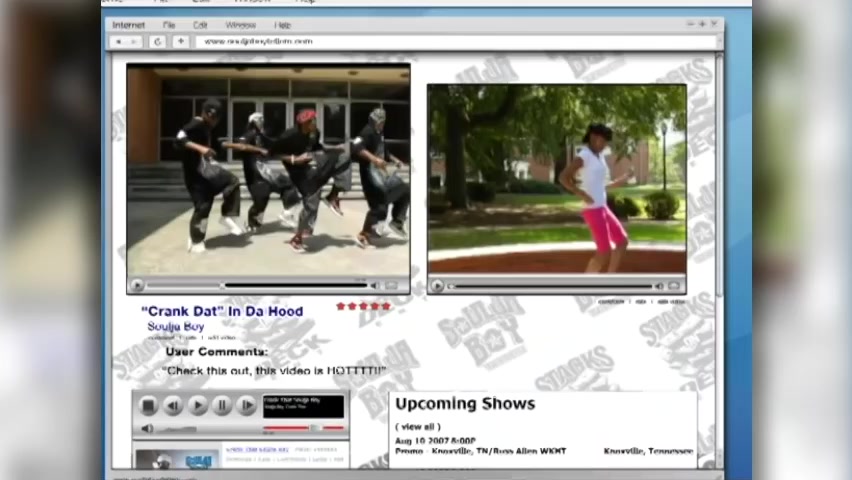Open the Edit menu
Viewport: 852px width, 480px height.
pyautogui.click(x=200, y=25)
